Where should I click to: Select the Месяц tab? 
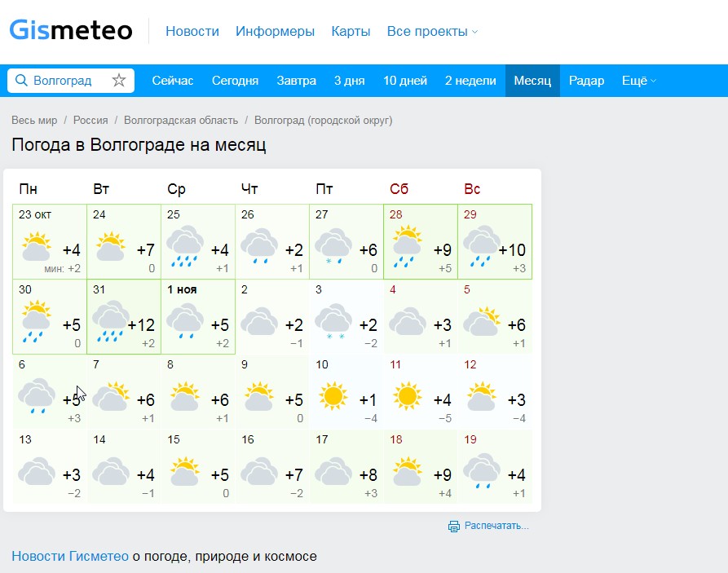point(532,81)
